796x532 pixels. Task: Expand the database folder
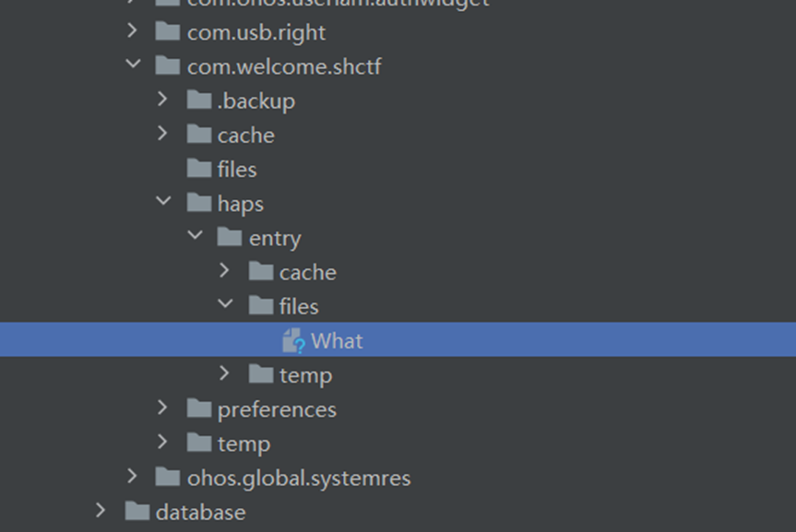tap(101, 510)
